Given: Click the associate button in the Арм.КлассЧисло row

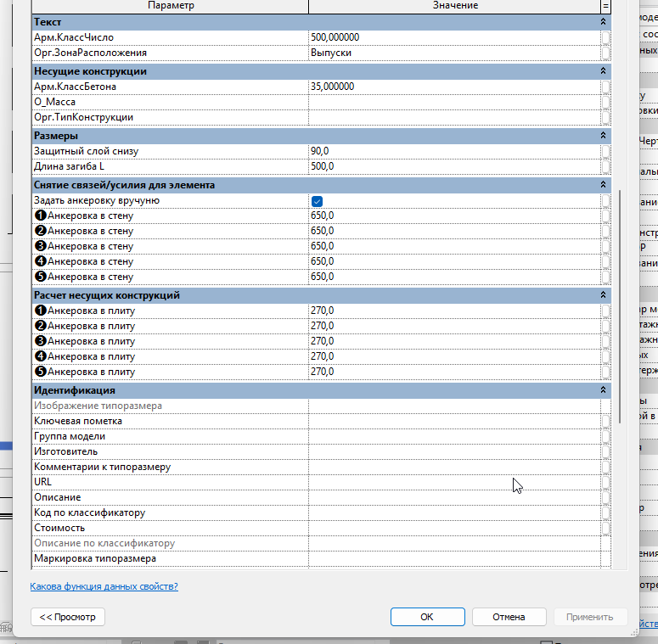Looking at the screenshot, I should click(605, 37).
